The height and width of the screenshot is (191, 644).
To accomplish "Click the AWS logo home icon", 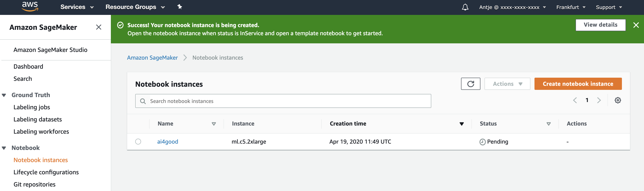I will click(x=30, y=7).
